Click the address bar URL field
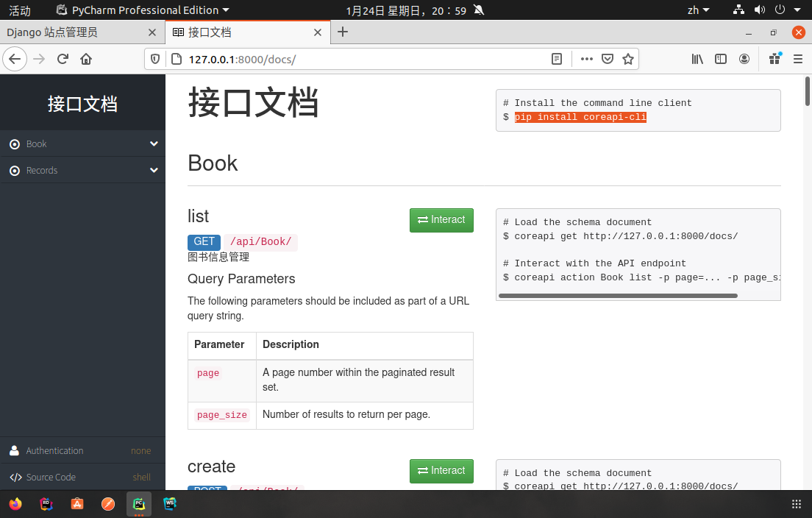Image resolution: width=812 pixels, height=518 pixels. (x=363, y=59)
